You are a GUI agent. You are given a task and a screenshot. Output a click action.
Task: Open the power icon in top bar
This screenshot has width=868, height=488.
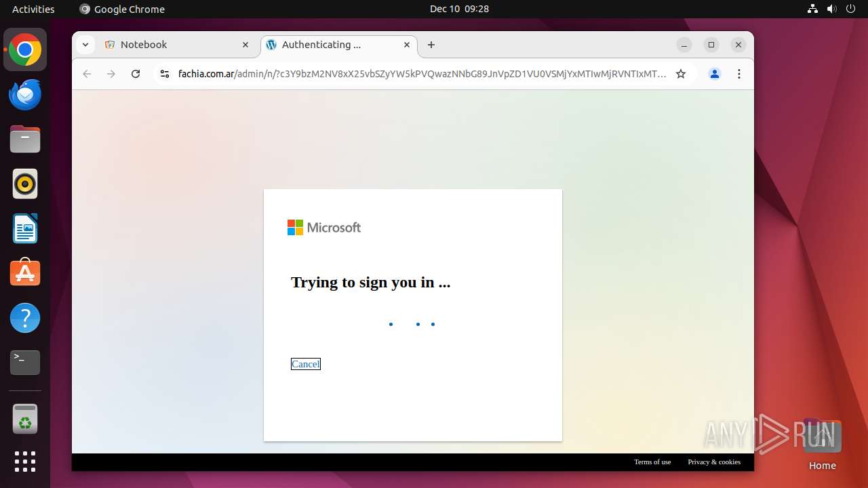click(851, 9)
